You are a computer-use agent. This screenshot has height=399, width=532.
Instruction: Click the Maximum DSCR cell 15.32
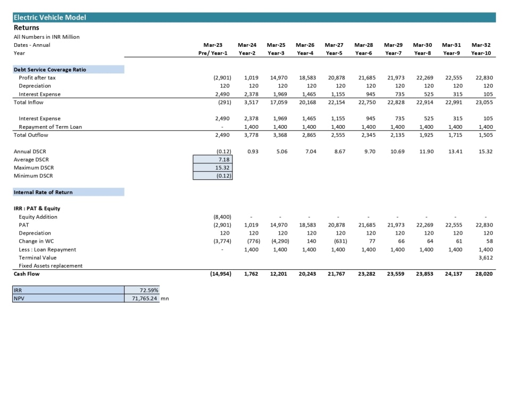(213, 168)
